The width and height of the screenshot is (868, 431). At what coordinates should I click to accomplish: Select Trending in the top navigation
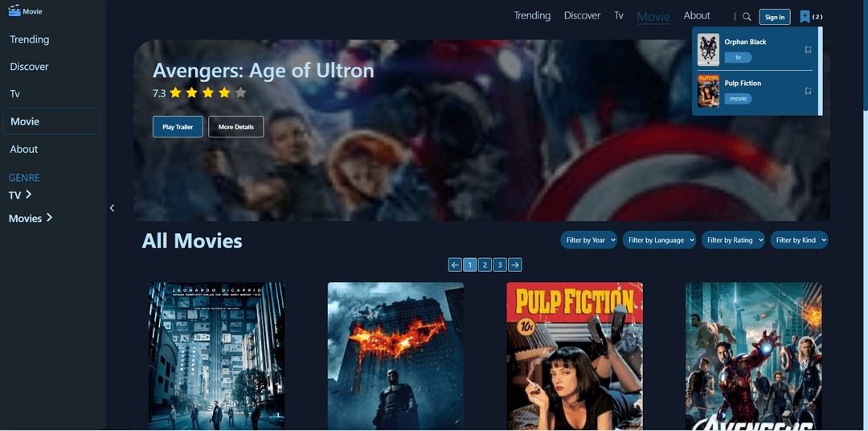click(x=532, y=15)
